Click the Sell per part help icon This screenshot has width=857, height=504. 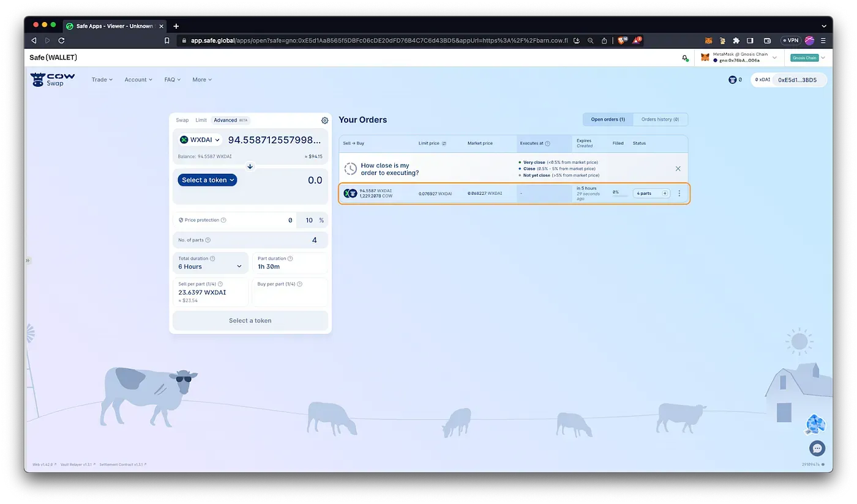click(x=220, y=284)
